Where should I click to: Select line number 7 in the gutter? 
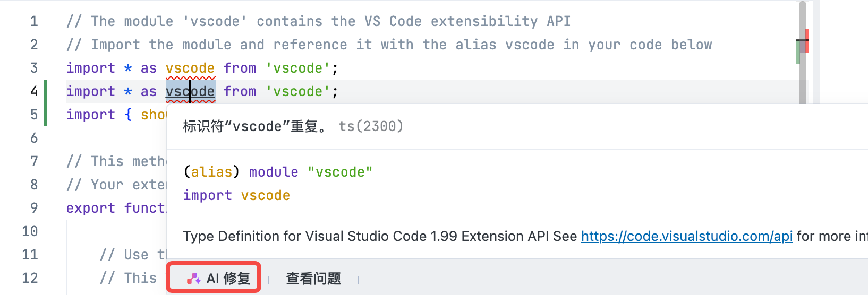pos(34,161)
